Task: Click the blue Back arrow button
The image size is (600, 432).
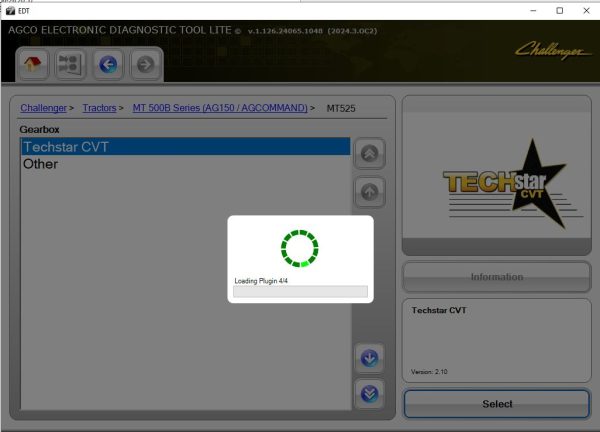Action: point(108,64)
